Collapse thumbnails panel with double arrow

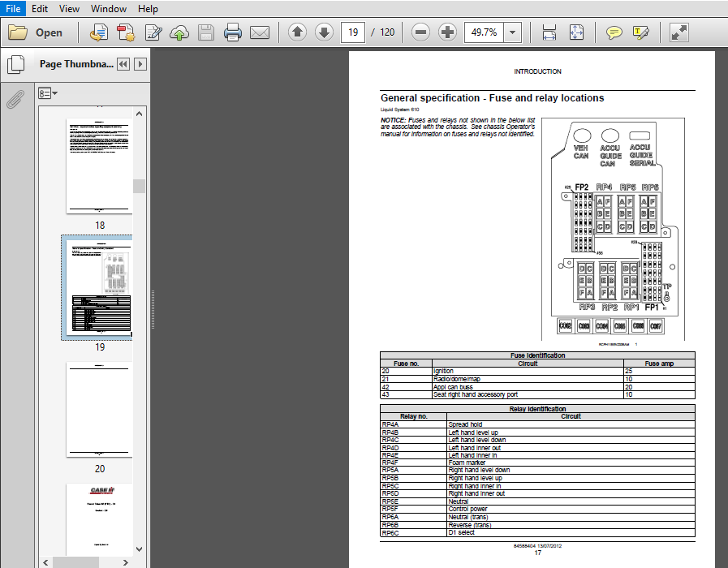(x=123, y=64)
